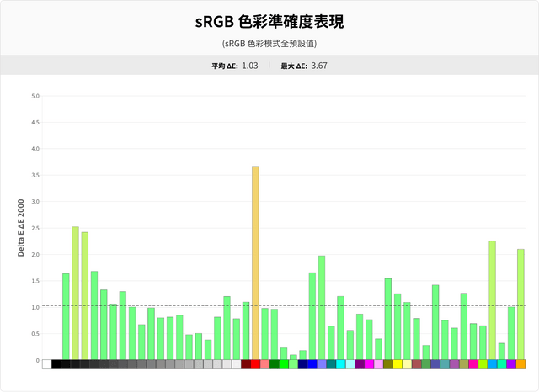Click the chart title "sRGB 色彩準確度表現"

pyautogui.click(x=269, y=21)
